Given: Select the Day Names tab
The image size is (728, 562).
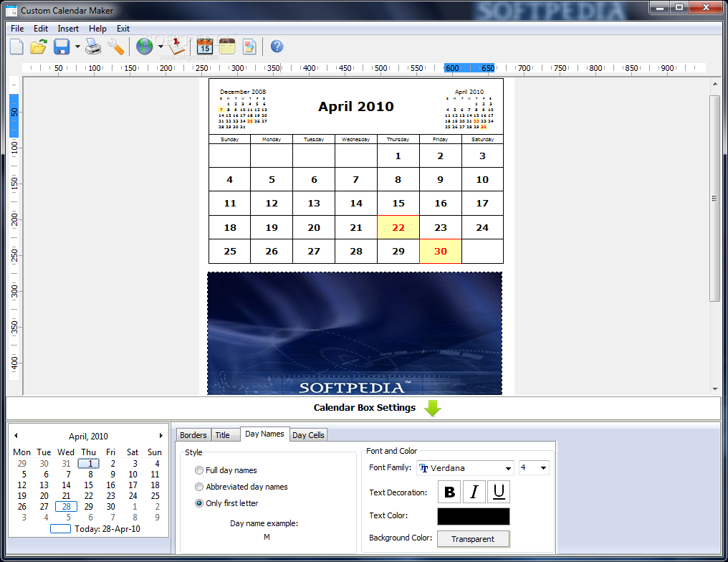Looking at the screenshot, I should 264,434.
